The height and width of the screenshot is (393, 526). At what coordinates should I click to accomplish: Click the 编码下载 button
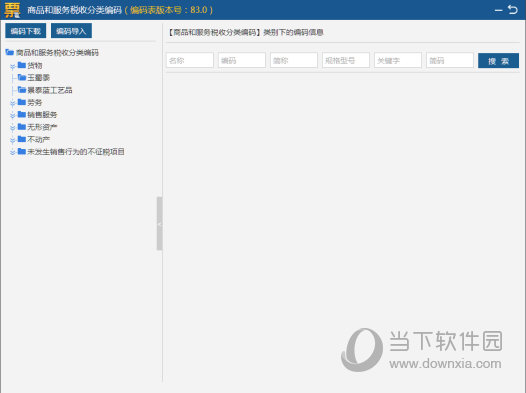pyautogui.click(x=25, y=31)
